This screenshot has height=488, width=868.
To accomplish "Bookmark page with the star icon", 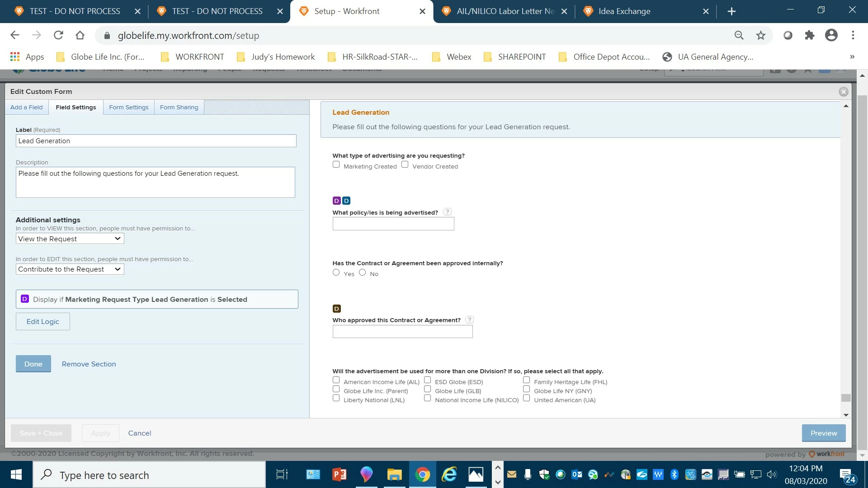I will click(x=761, y=35).
